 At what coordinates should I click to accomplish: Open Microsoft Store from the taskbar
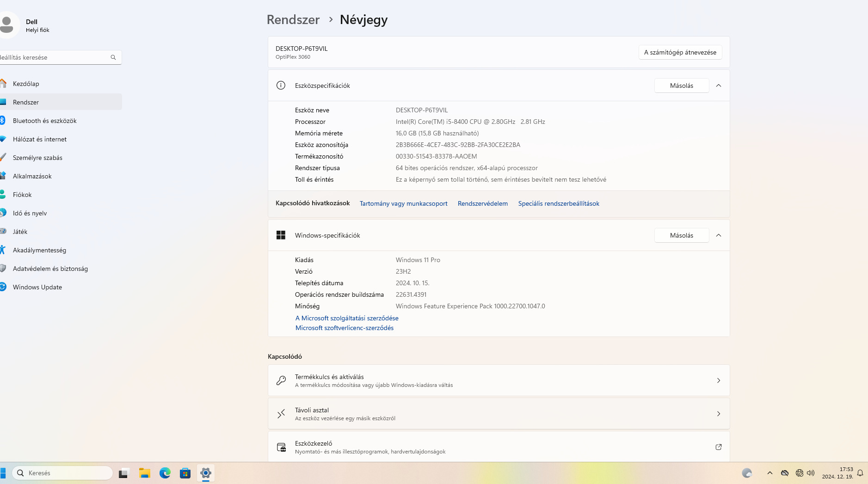point(185,473)
